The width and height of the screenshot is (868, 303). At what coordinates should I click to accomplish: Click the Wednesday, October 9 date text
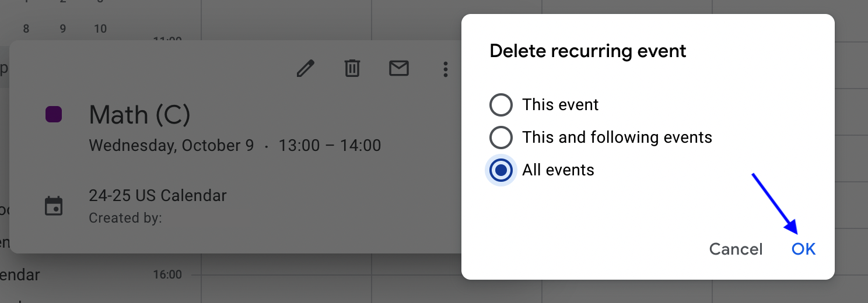coord(171,145)
